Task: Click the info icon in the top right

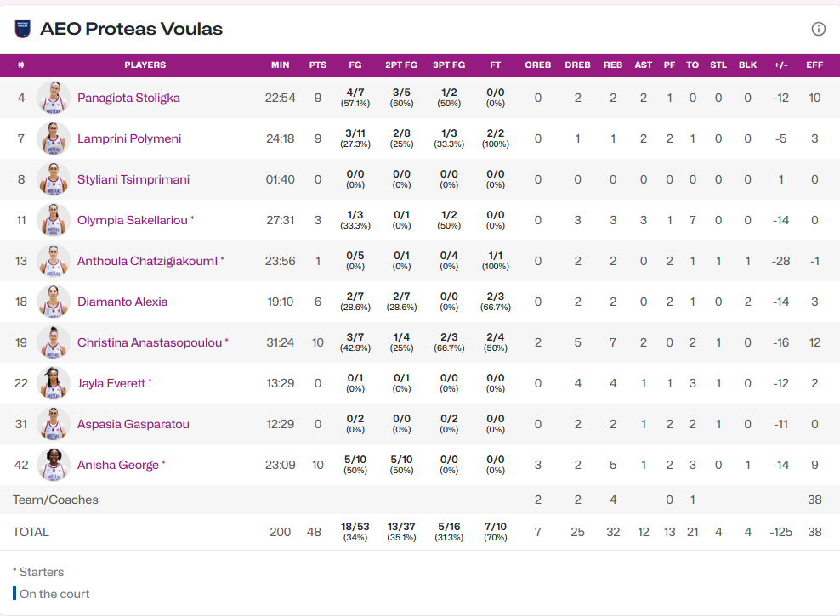Action: [x=818, y=29]
